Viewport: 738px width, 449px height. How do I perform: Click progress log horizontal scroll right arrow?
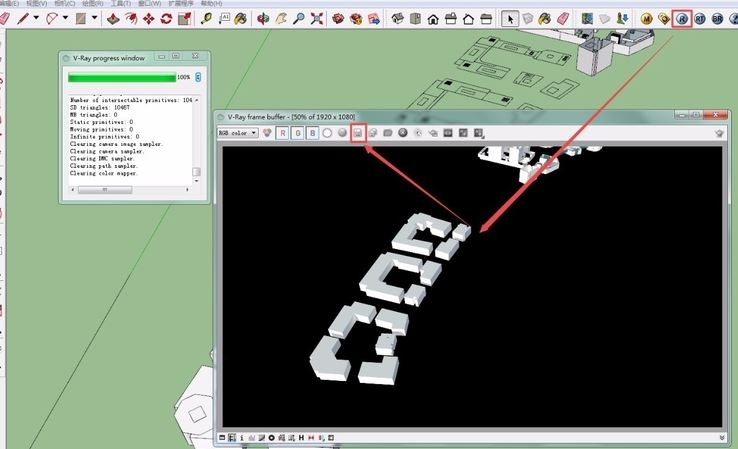click(187, 190)
